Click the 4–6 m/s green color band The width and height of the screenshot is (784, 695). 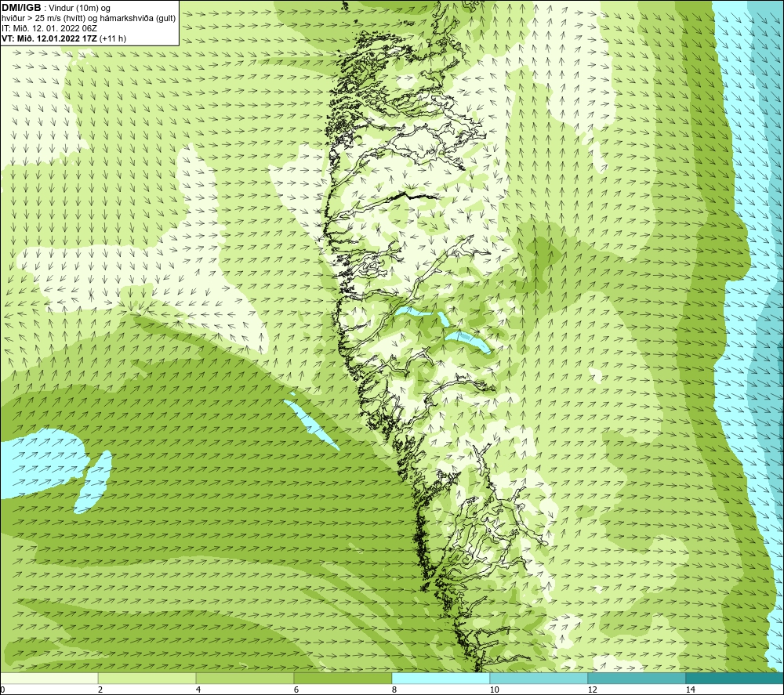tap(245, 679)
